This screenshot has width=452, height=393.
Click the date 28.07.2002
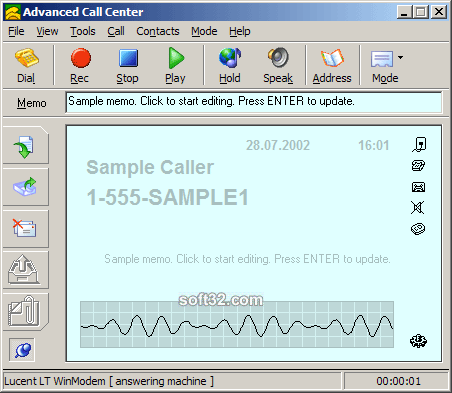278,145
